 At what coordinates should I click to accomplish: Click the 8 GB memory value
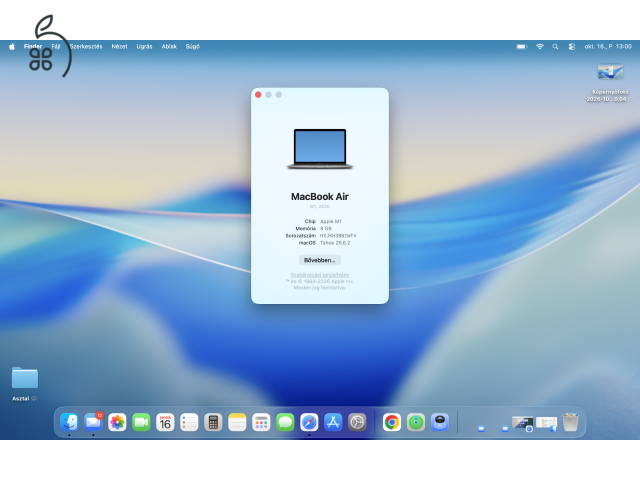tap(326, 229)
